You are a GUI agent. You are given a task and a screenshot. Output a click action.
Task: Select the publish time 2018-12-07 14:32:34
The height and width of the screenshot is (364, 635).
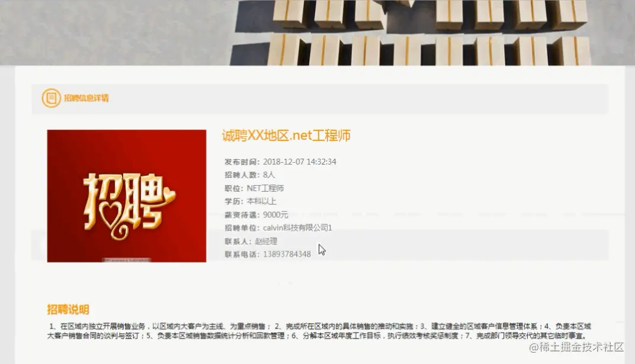[x=300, y=162]
